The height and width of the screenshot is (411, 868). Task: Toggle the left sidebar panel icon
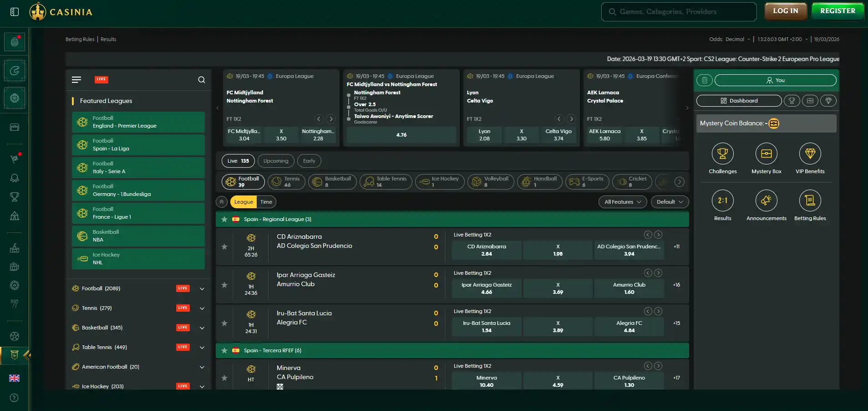coord(15,12)
